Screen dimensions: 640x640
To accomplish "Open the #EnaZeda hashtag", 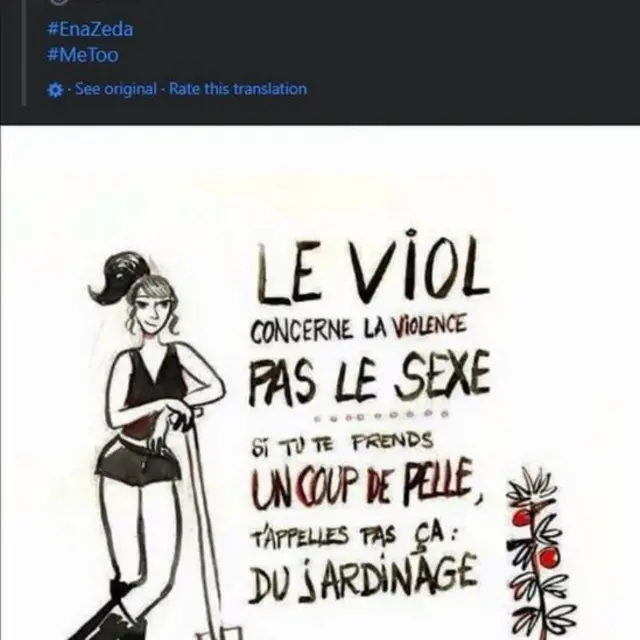I will (x=90, y=29).
